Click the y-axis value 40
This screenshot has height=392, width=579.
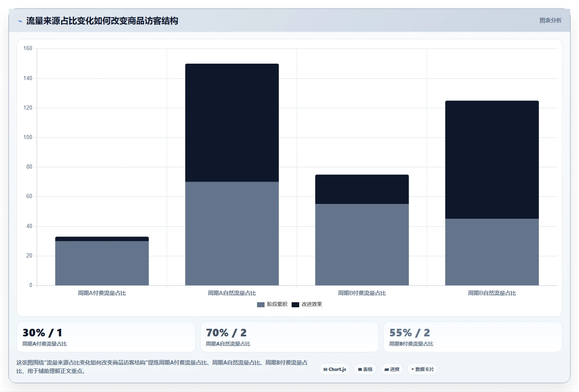[x=29, y=226]
